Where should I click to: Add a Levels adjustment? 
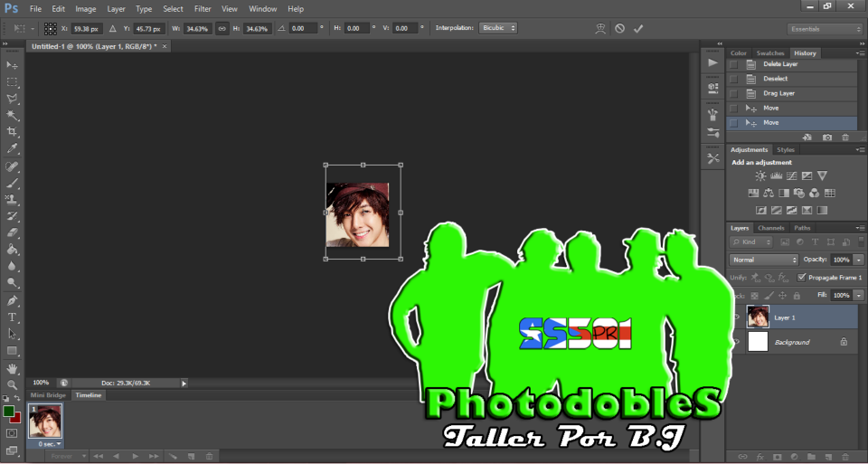click(776, 176)
